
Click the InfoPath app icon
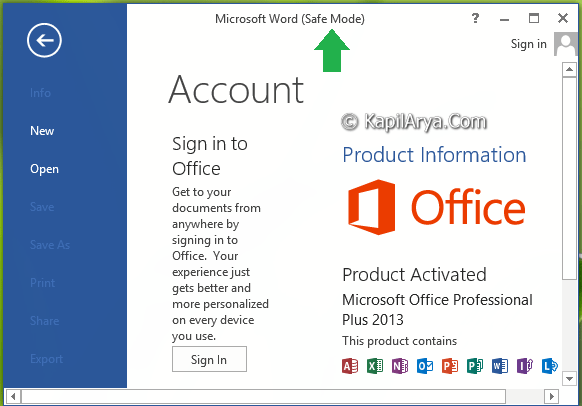tap(525, 366)
